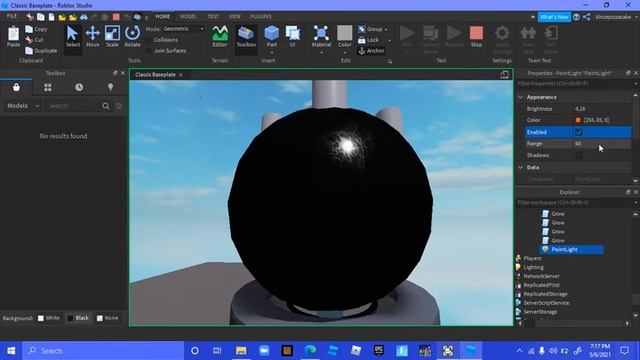Click the What's New button
This screenshot has width=640, height=360.
pos(554,17)
